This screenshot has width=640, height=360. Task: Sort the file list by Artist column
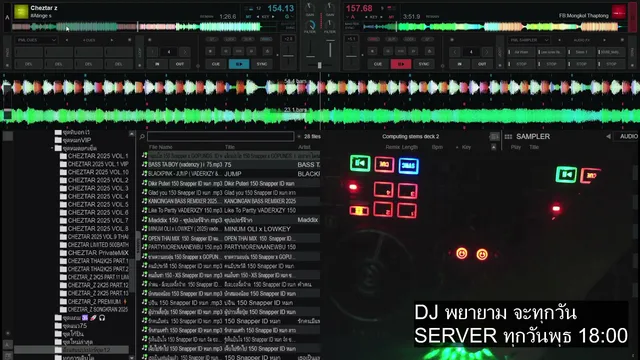pyautogui.click(x=304, y=147)
